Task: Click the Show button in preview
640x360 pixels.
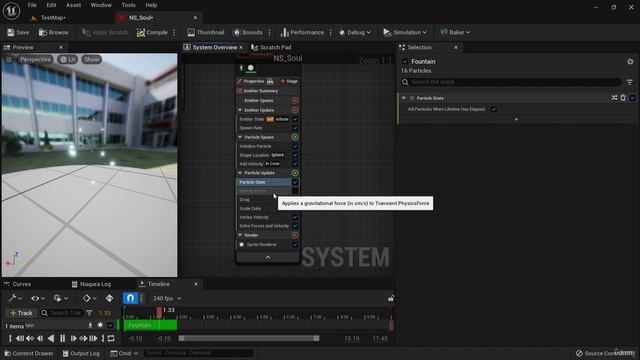Action: pyautogui.click(x=91, y=60)
